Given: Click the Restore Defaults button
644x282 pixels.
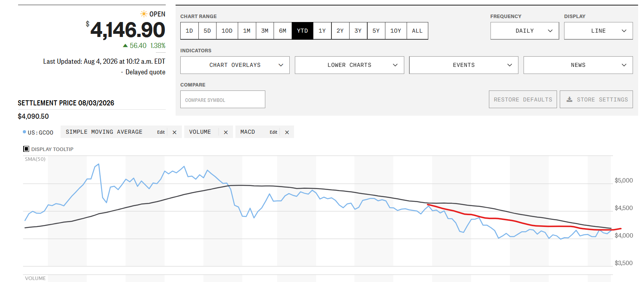Looking at the screenshot, I should coord(523,100).
